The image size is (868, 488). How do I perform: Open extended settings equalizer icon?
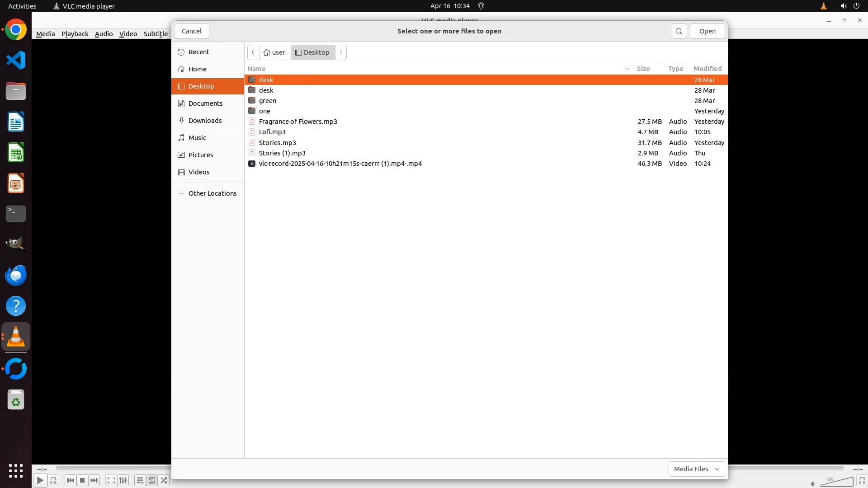pyautogui.click(x=123, y=480)
